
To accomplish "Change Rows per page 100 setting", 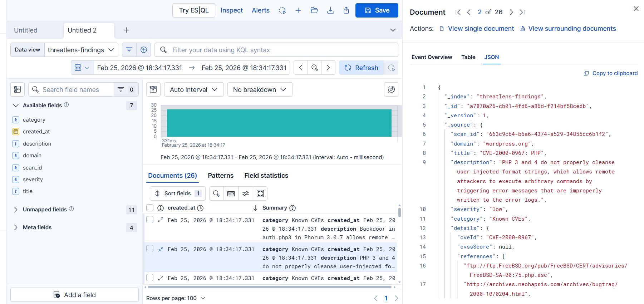I will click(176, 298).
